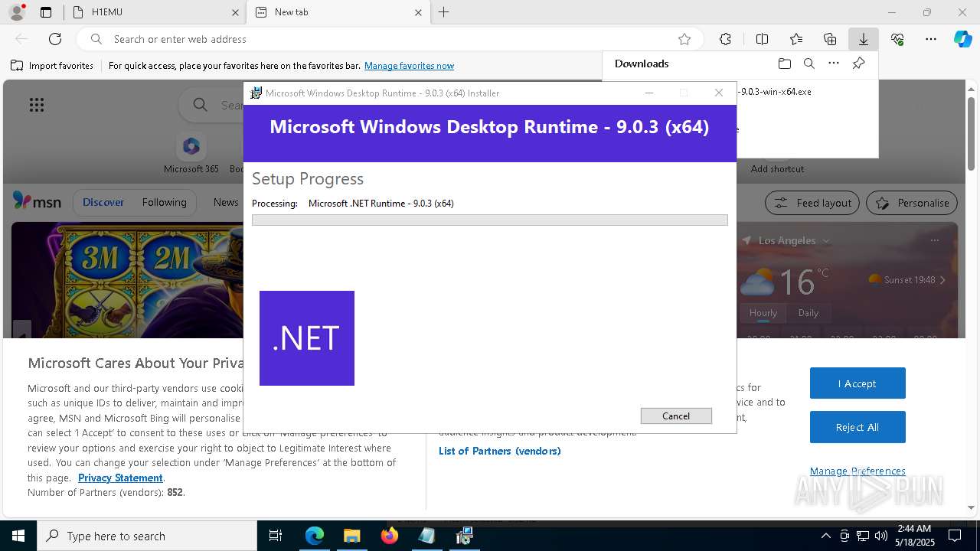Select the Following tab on MSN
The width and height of the screenshot is (980, 551).
point(164,203)
